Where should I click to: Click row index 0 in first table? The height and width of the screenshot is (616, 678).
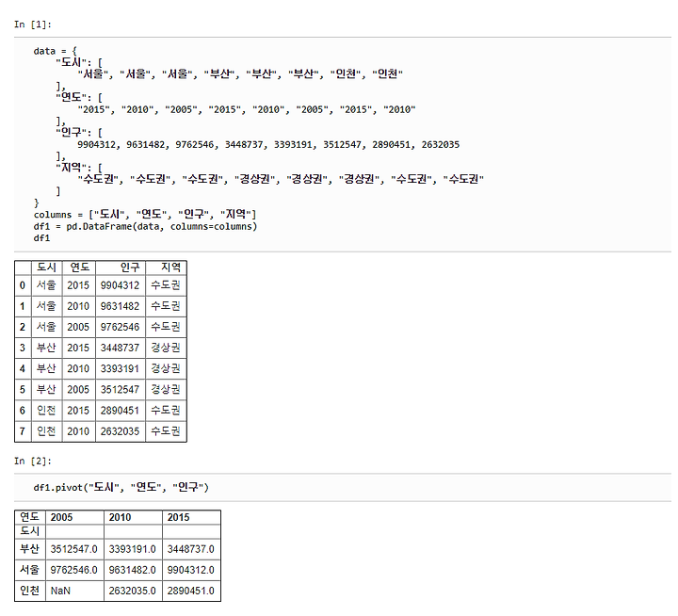click(x=23, y=285)
